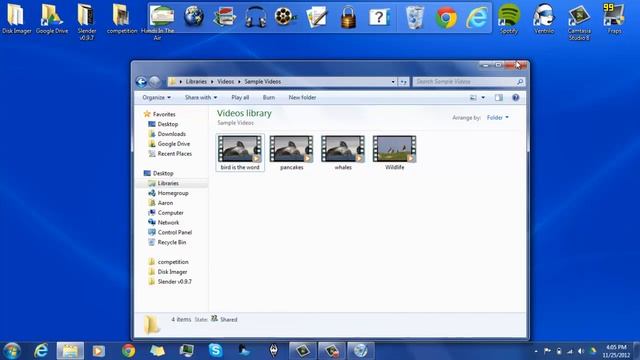
Task: Launch Internet Explorer from the top dock
Action: click(x=477, y=18)
